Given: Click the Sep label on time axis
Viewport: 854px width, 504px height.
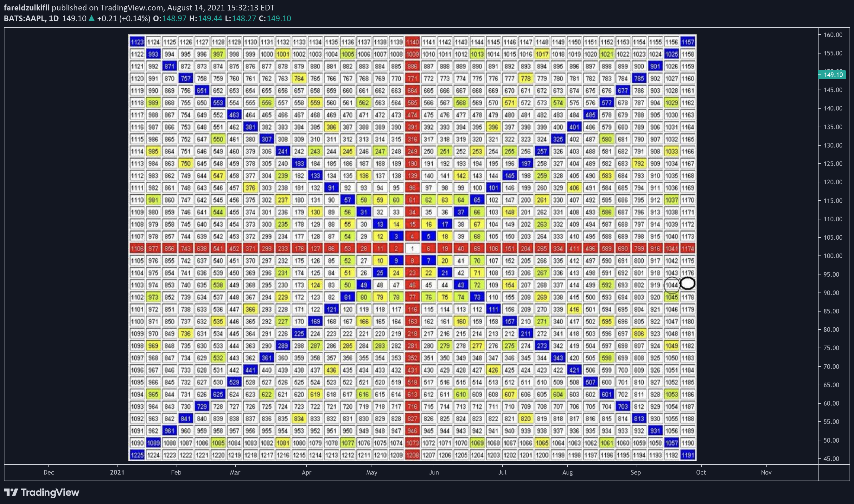Looking at the screenshot, I should [636, 472].
